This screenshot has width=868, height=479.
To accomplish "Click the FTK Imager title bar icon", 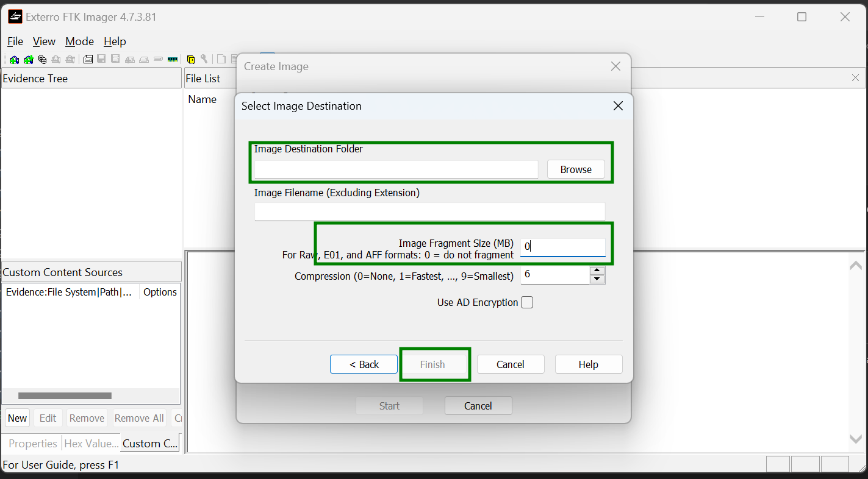I will [15, 17].
